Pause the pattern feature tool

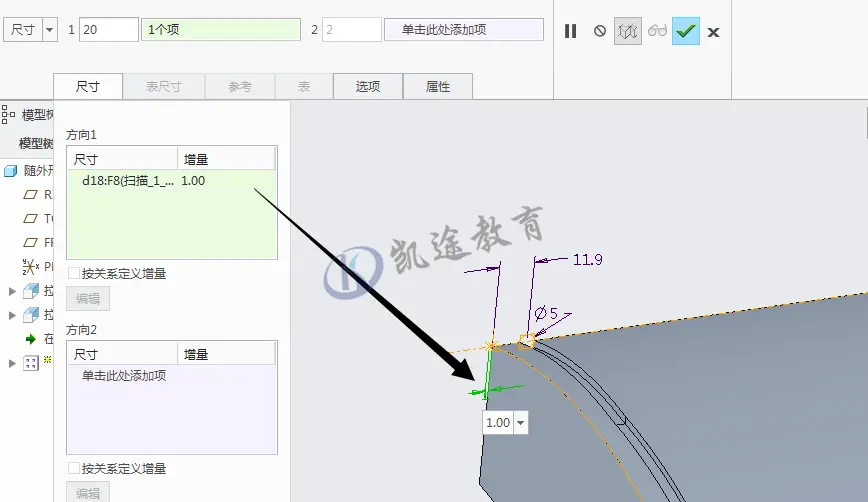point(570,31)
